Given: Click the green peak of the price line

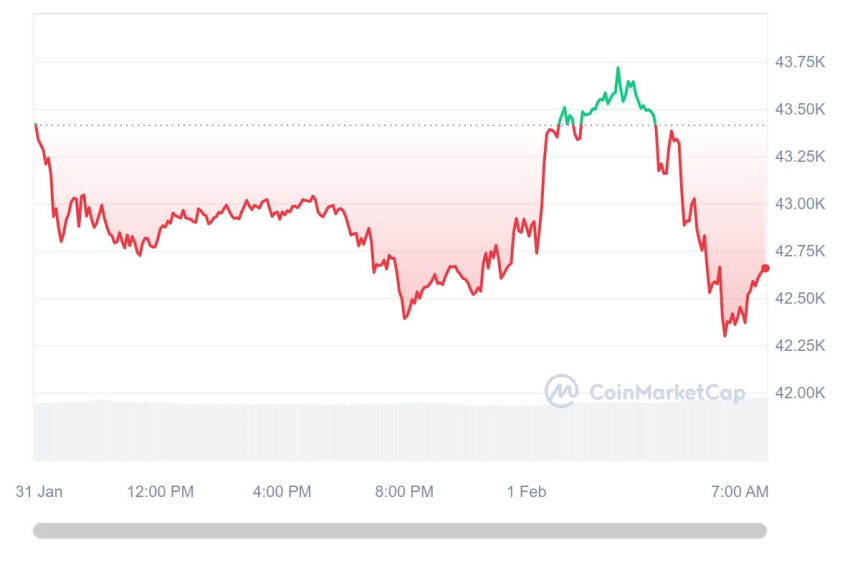Looking at the screenshot, I should click(x=618, y=69).
